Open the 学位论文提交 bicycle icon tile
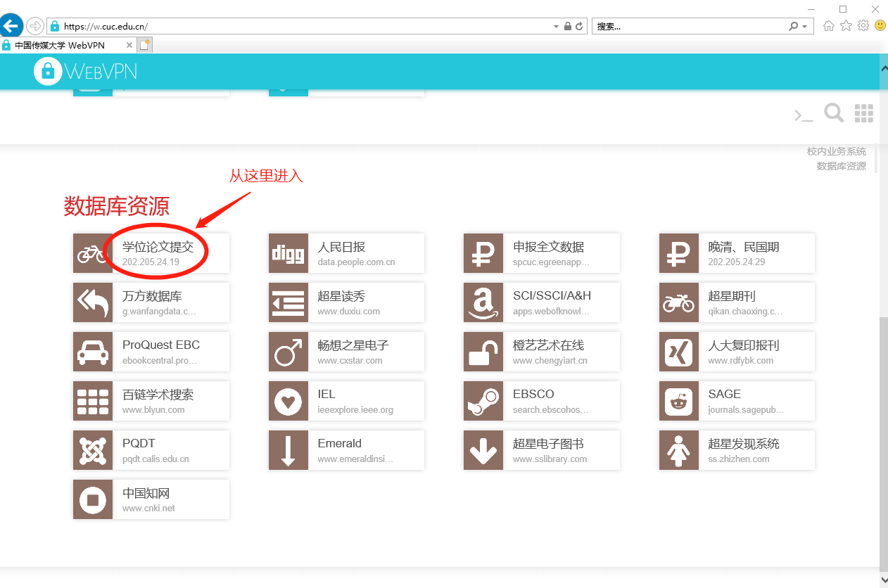The width and height of the screenshot is (888, 588). [x=93, y=253]
